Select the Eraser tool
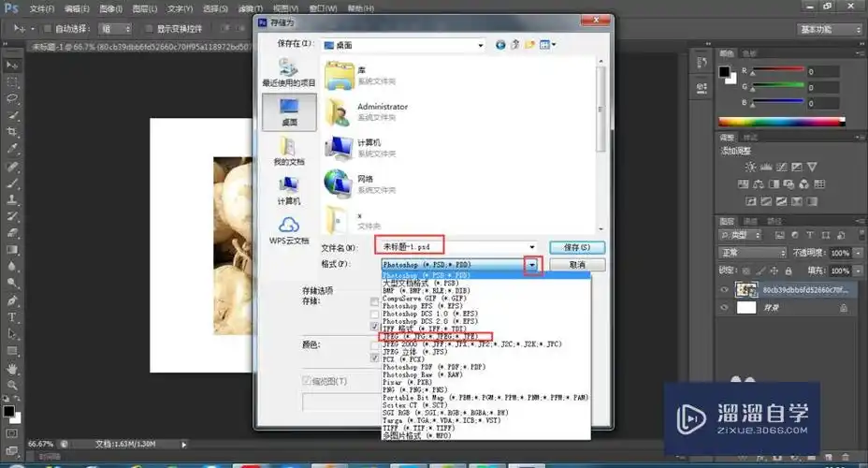This screenshot has height=468, width=868. coord(11,233)
